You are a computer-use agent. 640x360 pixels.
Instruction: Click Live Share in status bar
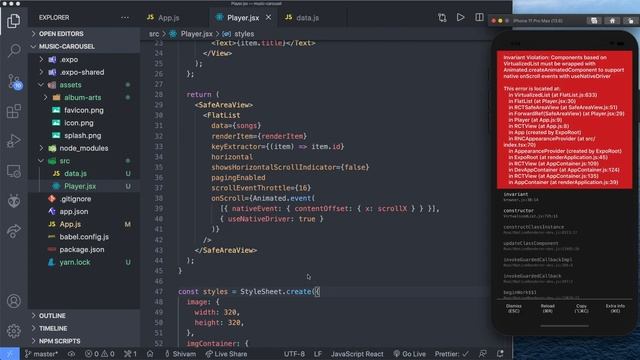point(226,354)
